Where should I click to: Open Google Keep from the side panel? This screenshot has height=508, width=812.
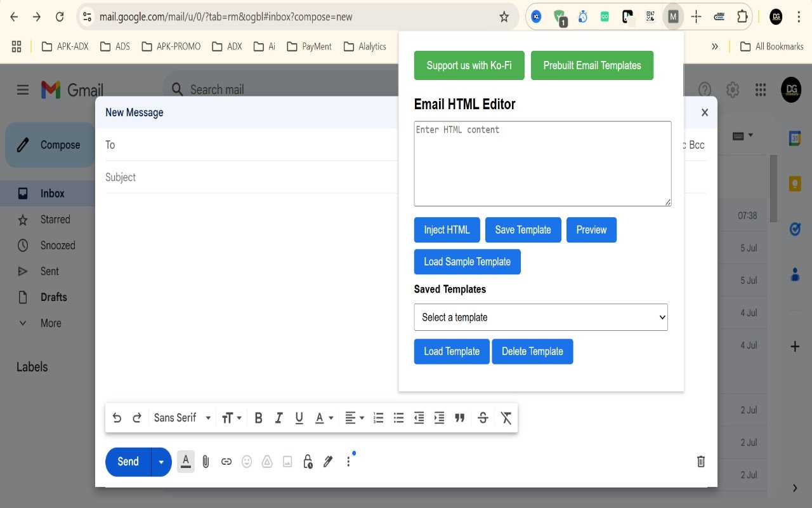point(794,183)
